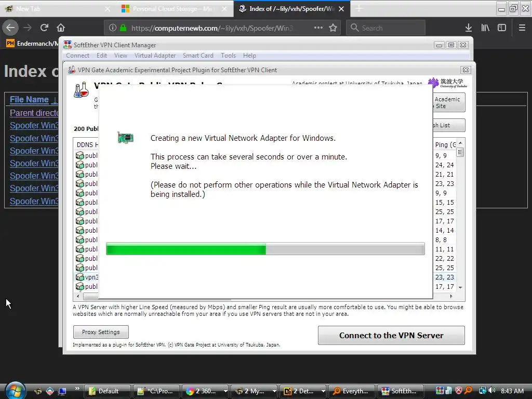Viewport: 532px width, 399px height.
Task: Click the network adapter card icon
Action: pos(125,137)
